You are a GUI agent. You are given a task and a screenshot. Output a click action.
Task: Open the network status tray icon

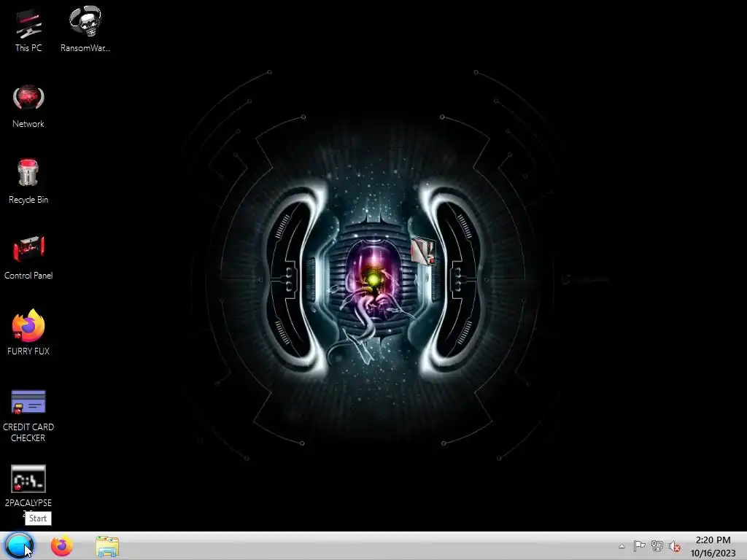pyautogui.click(x=657, y=546)
